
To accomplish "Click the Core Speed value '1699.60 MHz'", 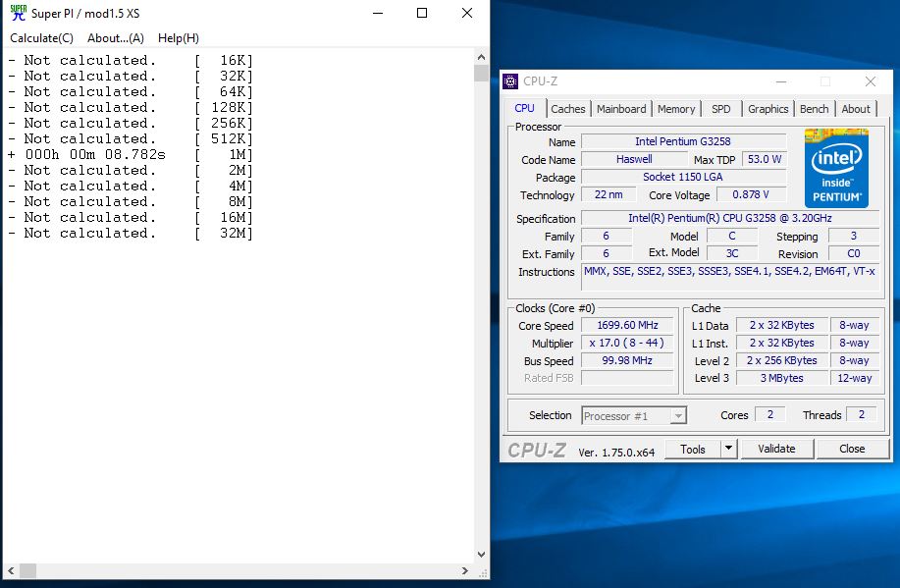I will pyautogui.click(x=627, y=325).
